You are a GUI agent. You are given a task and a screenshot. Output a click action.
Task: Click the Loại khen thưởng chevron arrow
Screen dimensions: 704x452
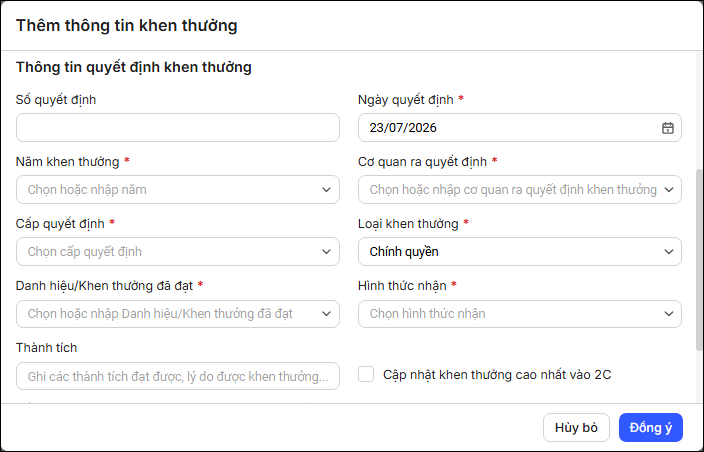point(669,252)
